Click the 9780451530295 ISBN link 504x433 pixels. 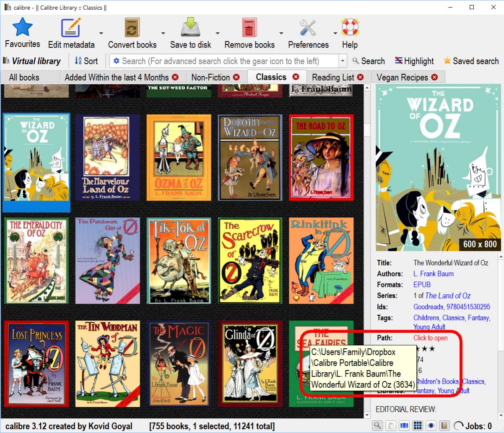(468, 307)
